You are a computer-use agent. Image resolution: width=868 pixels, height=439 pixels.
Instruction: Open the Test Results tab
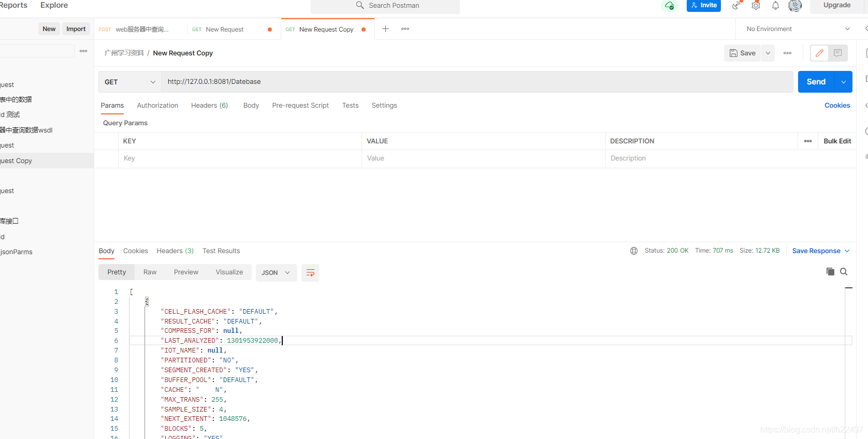coord(221,251)
